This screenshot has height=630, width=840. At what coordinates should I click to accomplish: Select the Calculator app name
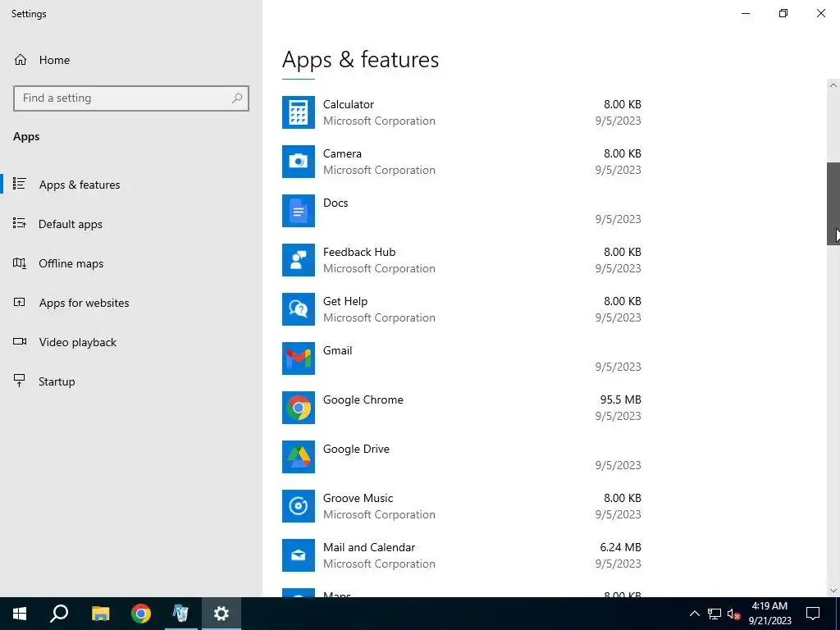(348, 104)
